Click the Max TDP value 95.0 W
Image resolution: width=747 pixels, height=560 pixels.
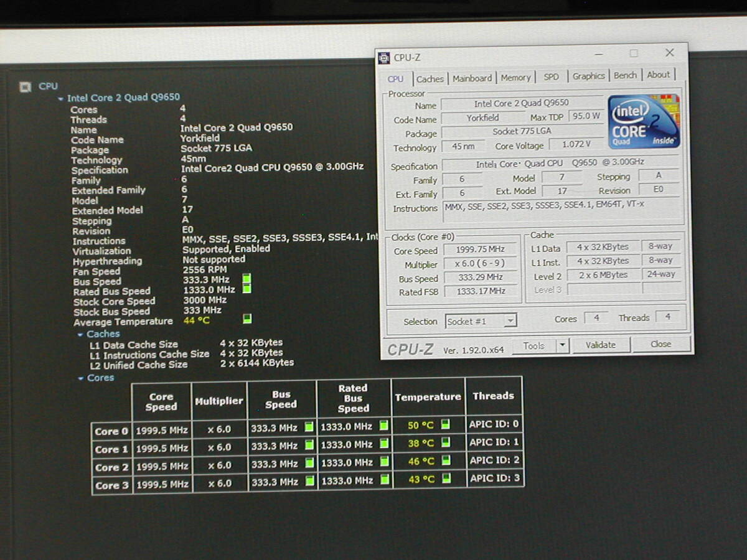(586, 116)
